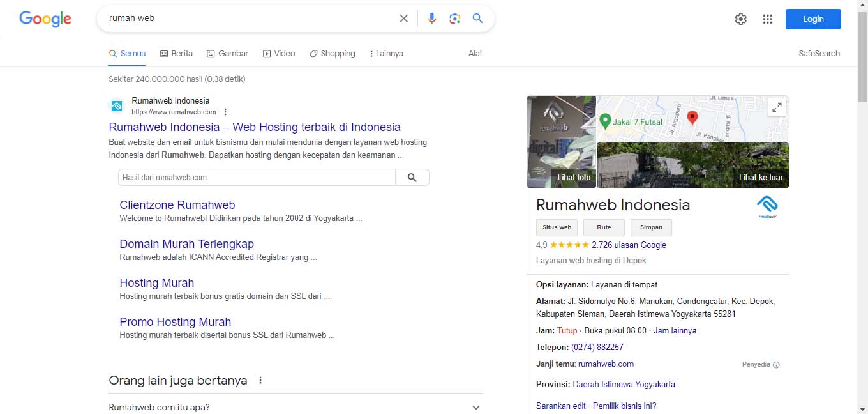Viewport: 868px width, 414px height.
Task: Open the rumahweb.com appointment link
Action: (606, 364)
